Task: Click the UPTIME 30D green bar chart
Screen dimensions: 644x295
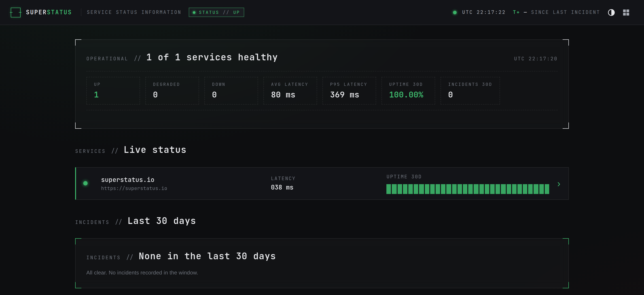Action: tap(468, 189)
